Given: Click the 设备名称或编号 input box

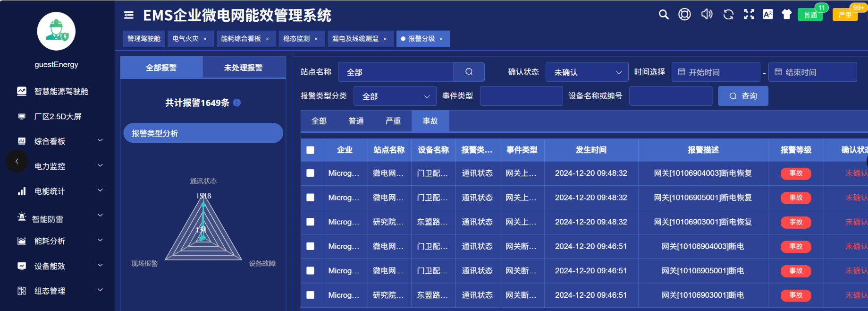Looking at the screenshot, I should point(670,96).
